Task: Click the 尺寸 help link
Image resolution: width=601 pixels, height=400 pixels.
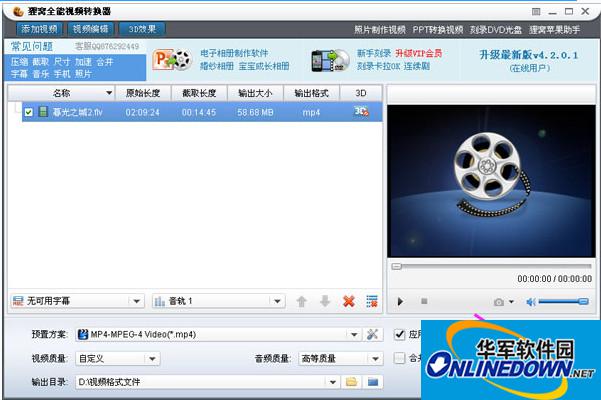Action: (x=62, y=62)
